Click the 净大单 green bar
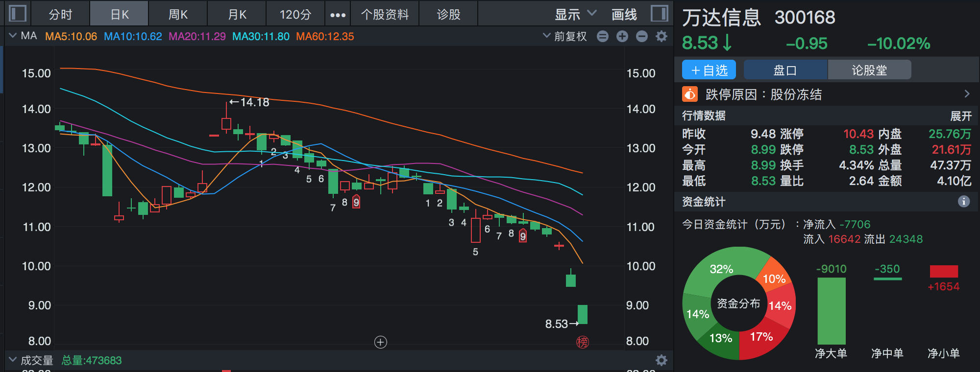The image size is (980, 372). 832,311
